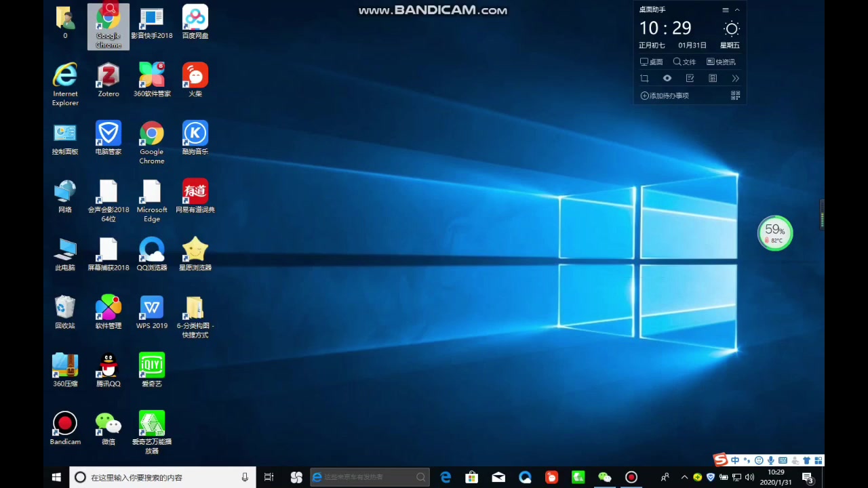
Task: Open the 桌面 tab in 桌面助手
Action: [652, 62]
